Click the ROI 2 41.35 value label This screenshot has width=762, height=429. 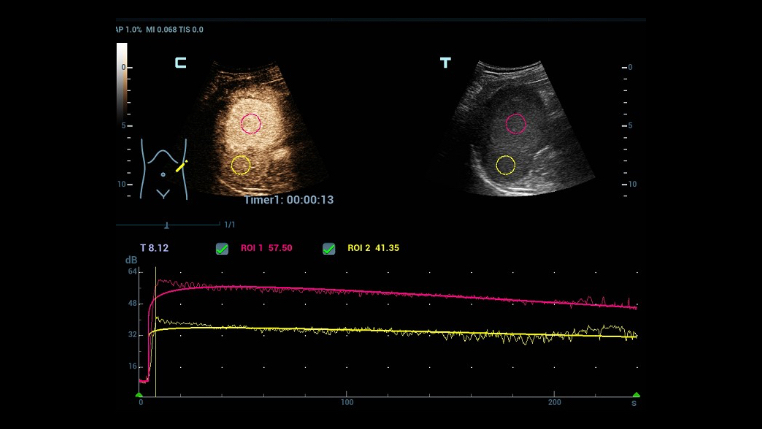pyautogui.click(x=373, y=248)
